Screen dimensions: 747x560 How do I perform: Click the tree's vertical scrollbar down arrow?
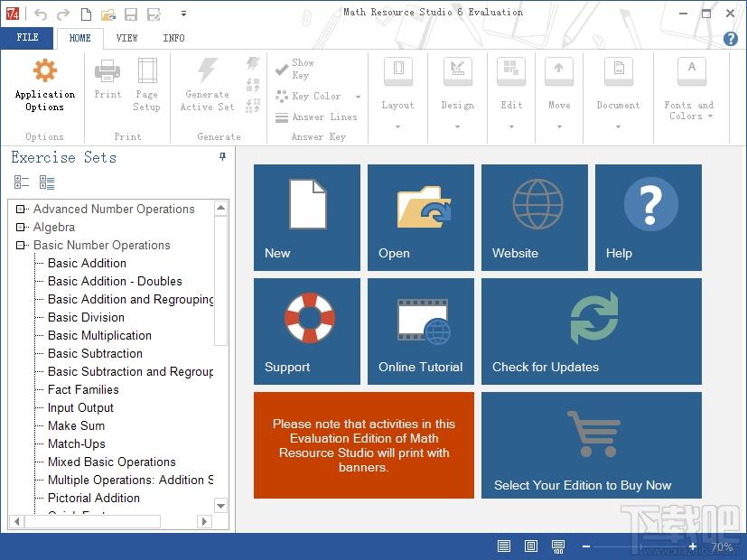[220, 506]
